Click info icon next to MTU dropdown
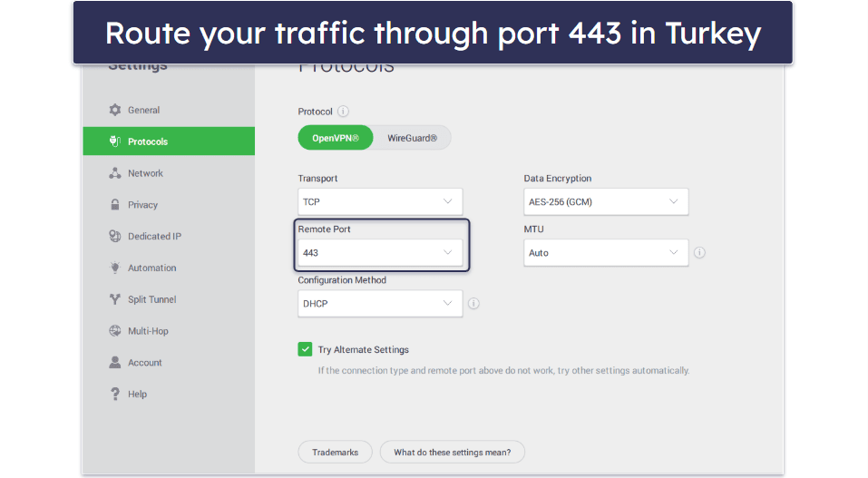 tap(699, 253)
